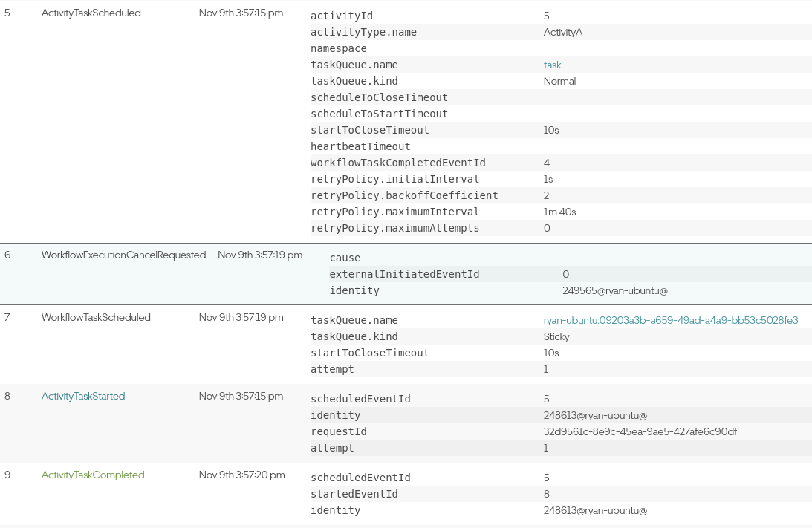Click the retryPolicy.maximumAttempts value 0
This screenshot has height=528, width=812.
(547, 228)
